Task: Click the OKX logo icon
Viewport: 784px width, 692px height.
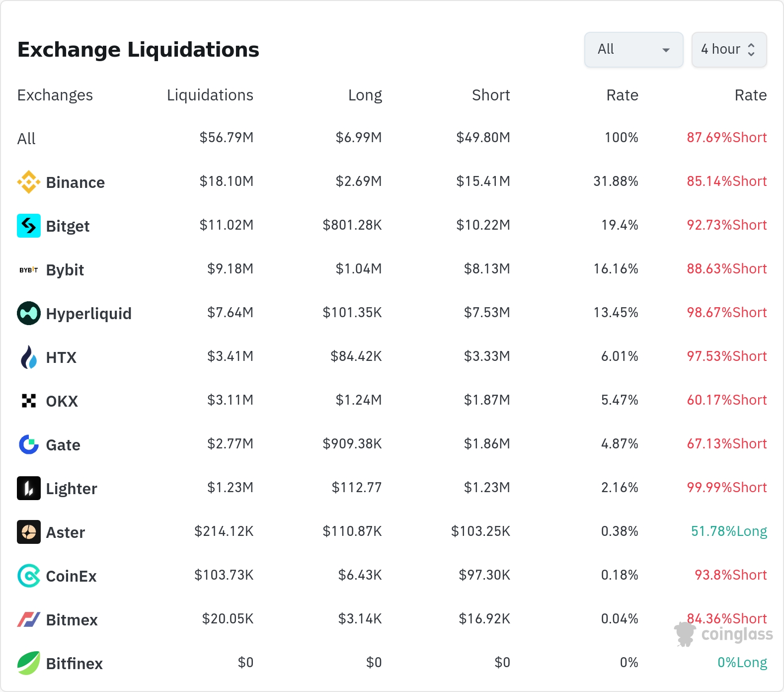Action: (x=29, y=401)
